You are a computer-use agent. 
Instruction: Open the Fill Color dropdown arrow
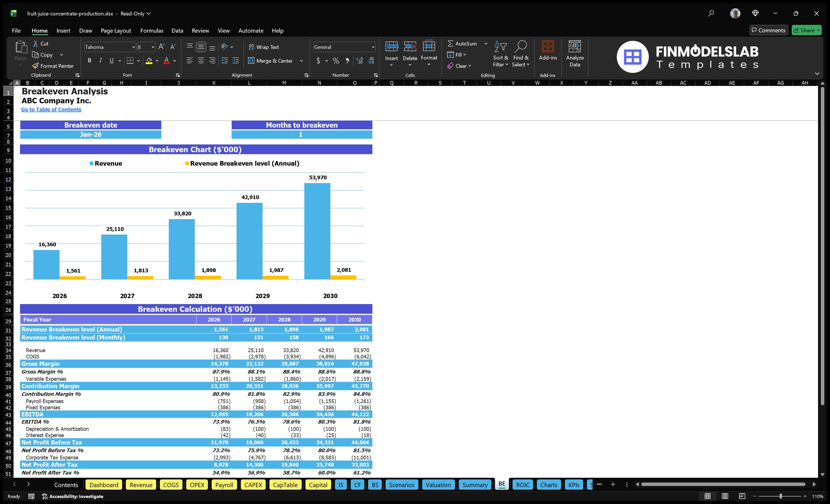157,61
